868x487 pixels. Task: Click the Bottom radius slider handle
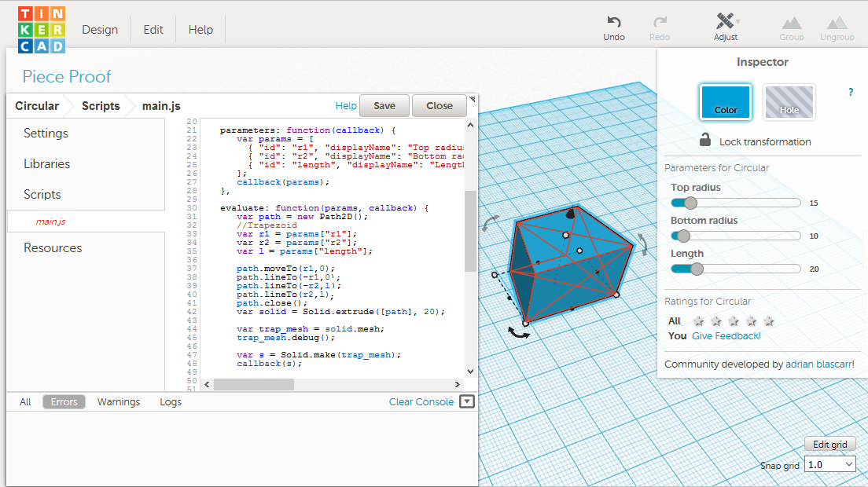684,236
